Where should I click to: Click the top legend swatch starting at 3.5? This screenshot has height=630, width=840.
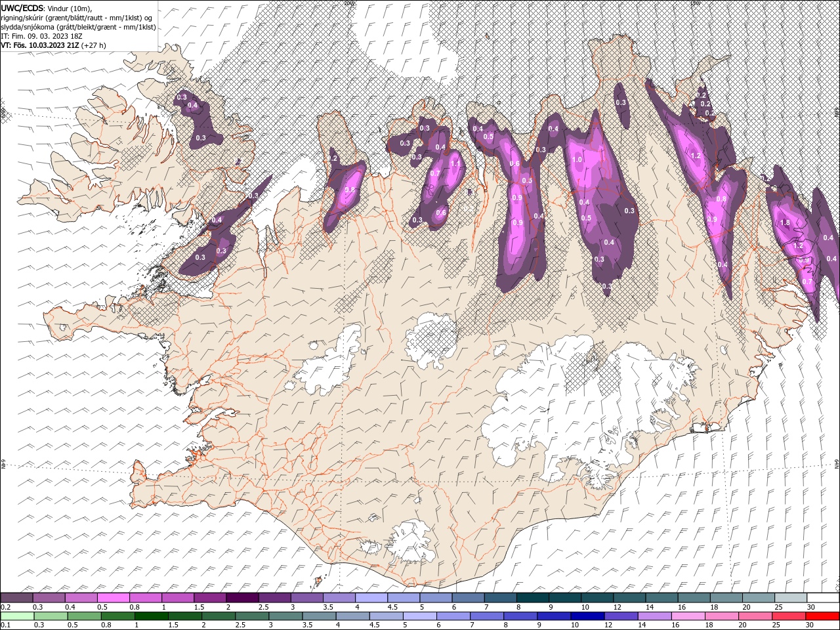point(339,598)
